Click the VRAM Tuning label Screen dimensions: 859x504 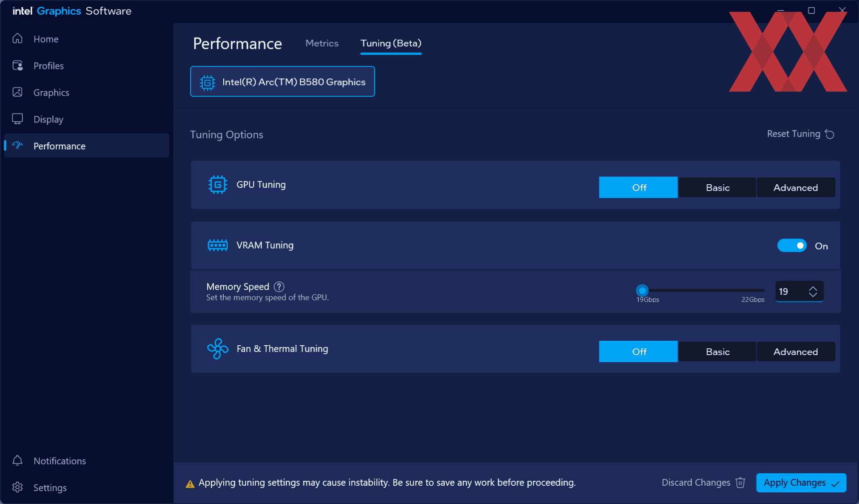click(x=265, y=245)
